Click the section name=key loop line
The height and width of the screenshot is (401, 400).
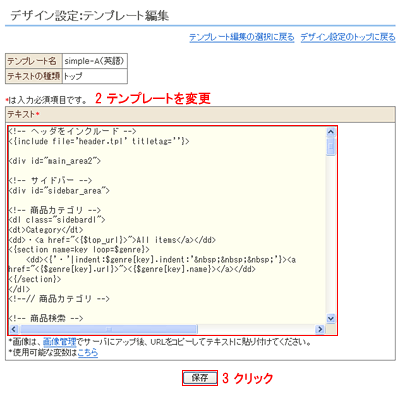coord(79,250)
